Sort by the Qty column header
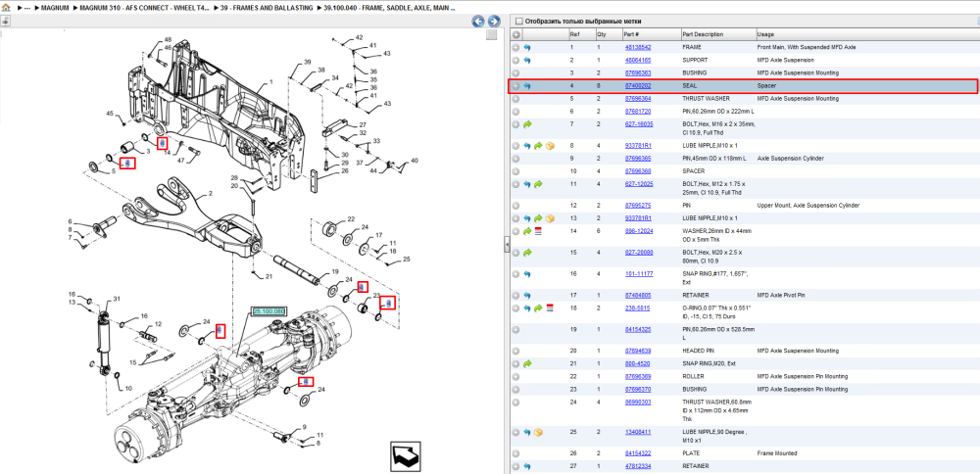This screenshot has height=474, width=980. point(608,34)
